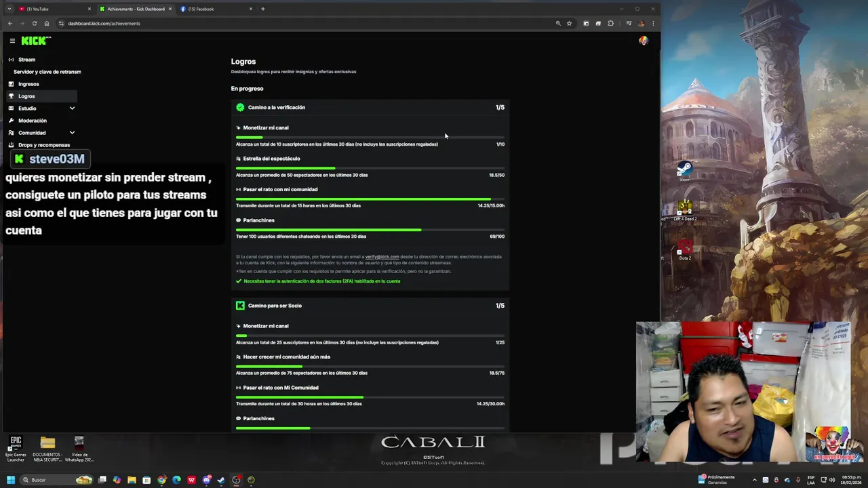Viewport: 868px width, 488px height.
Task: Open the browser home page icon
Action: pyautogui.click(x=47, y=23)
